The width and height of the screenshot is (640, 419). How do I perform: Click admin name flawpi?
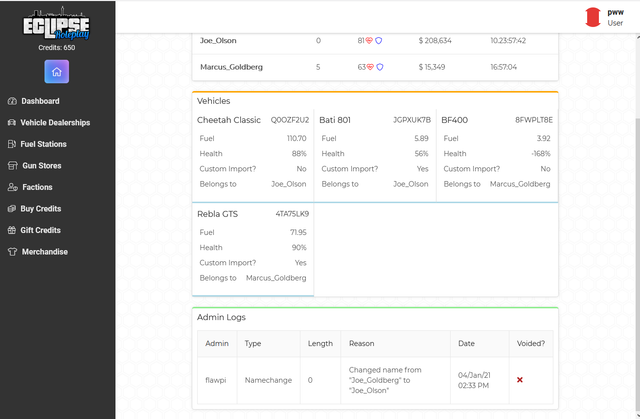pyautogui.click(x=216, y=380)
